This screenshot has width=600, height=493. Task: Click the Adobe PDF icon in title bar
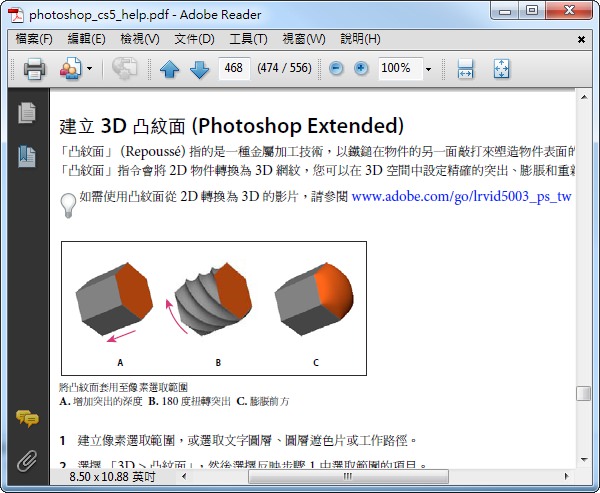pos(16,15)
